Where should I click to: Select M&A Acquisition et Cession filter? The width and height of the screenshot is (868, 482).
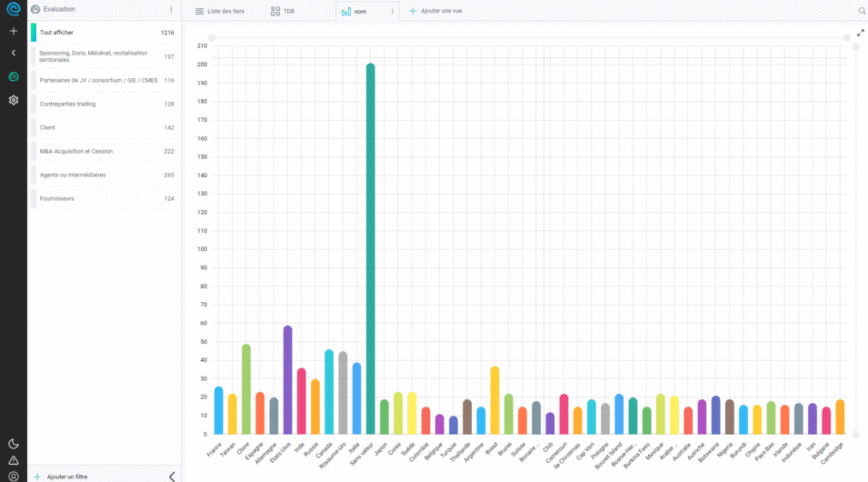click(x=105, y=151)
